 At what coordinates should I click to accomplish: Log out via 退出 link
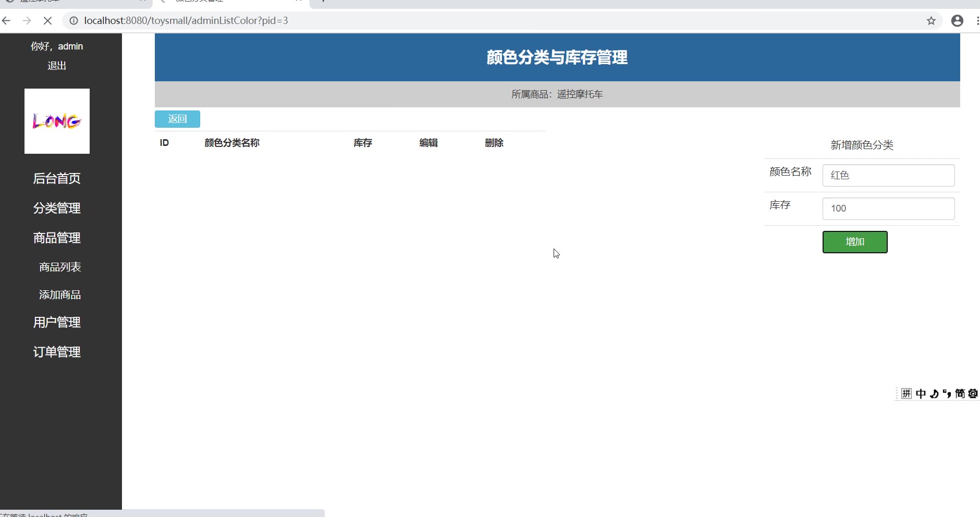click(57, 66)
